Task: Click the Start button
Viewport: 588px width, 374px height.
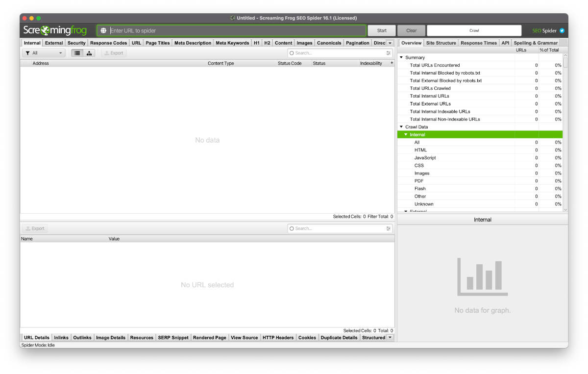Action: [382, 30]
